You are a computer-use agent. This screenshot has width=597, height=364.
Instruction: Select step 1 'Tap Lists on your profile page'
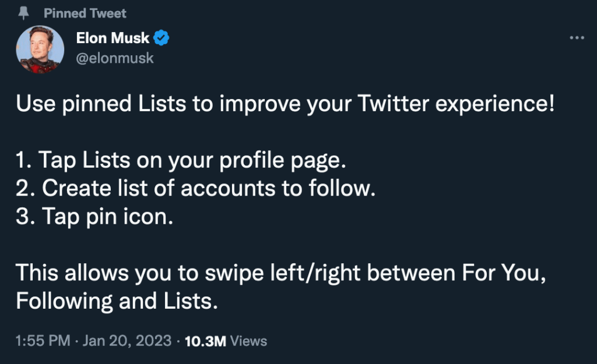pos(181,160)
